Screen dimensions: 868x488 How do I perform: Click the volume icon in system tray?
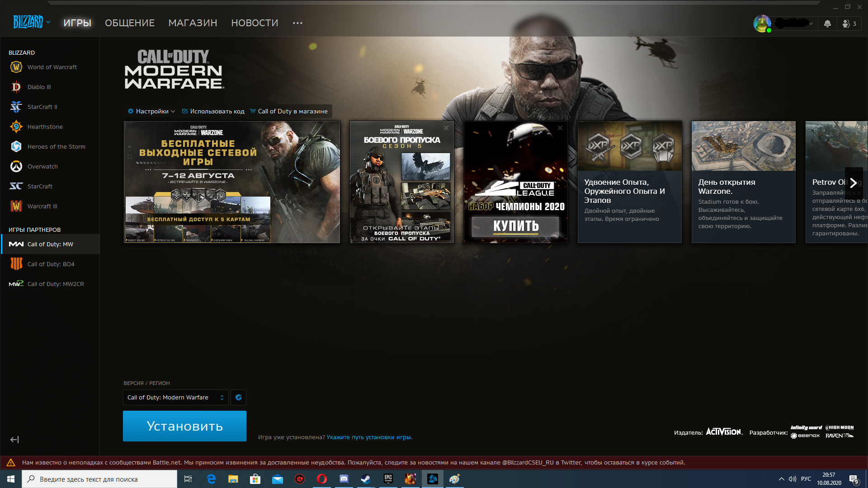pyautogui.click(x=793, y=479)
